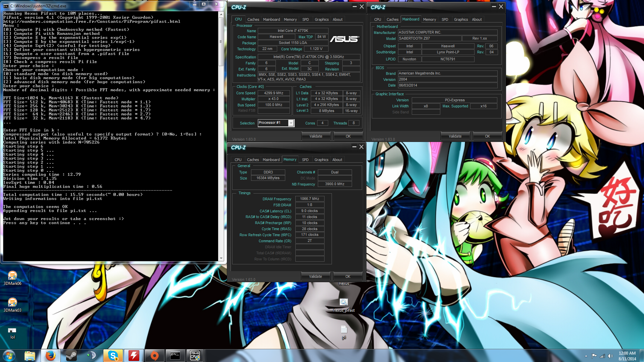The width and height of the screenshot is (644, 362).
Task: Click the cmd window scrollbar down arrow
Action: (221, 258)
